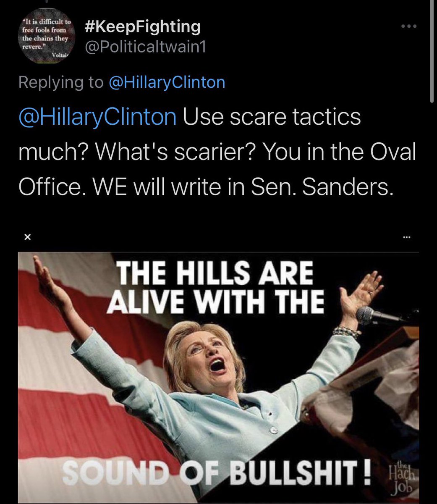Click the 'THE HILLS ARE ALIVE WITH THE' caption
This screenshot has height=504, width=437.
[x=215, y=288]
